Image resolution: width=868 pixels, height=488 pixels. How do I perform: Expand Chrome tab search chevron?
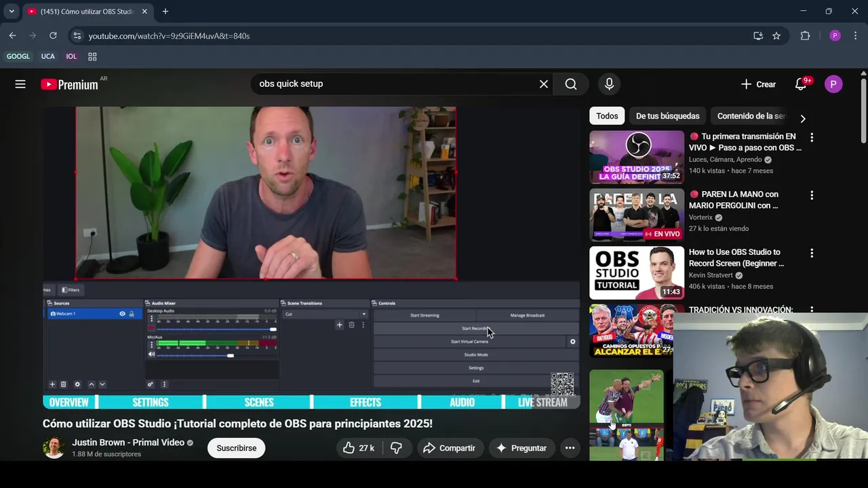point(12,12)
